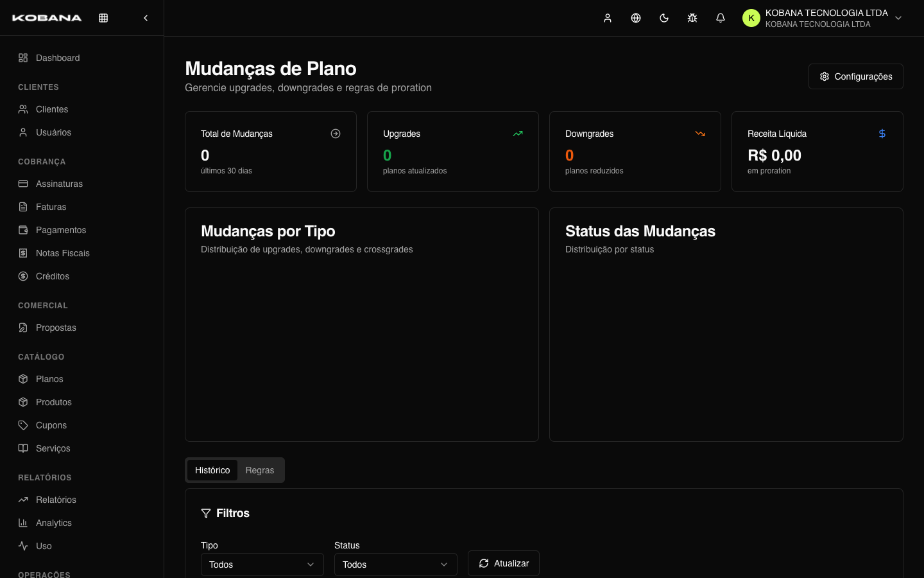Click 'em proration' text
924x578 pixels.
[x=769, y=171]
